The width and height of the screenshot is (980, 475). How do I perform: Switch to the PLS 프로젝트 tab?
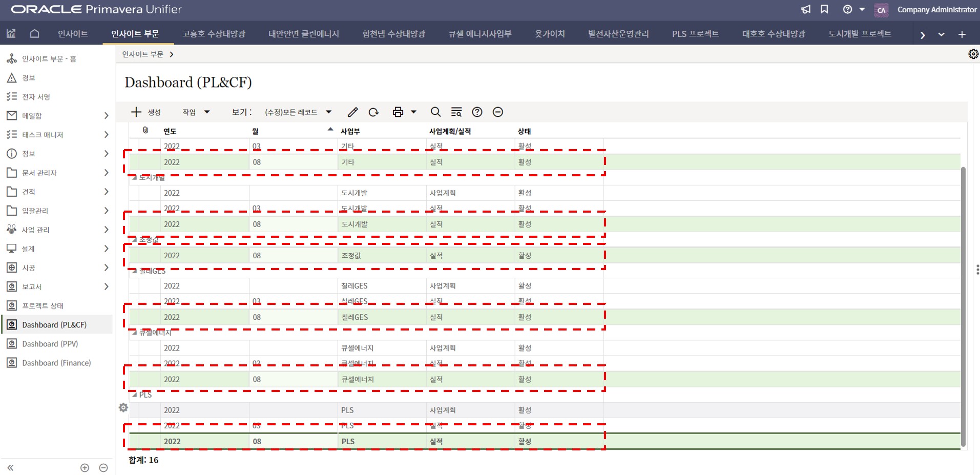click(695, 34)
